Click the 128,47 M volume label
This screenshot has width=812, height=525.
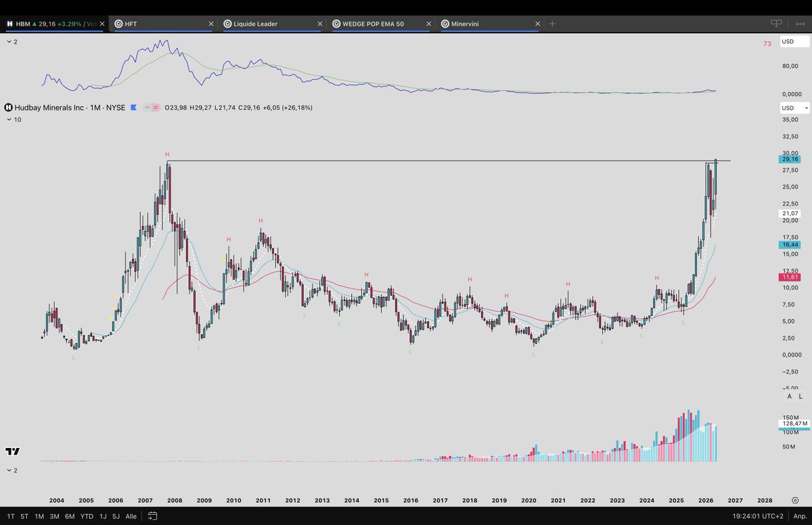pyautogui.click(x=794, y=423)
